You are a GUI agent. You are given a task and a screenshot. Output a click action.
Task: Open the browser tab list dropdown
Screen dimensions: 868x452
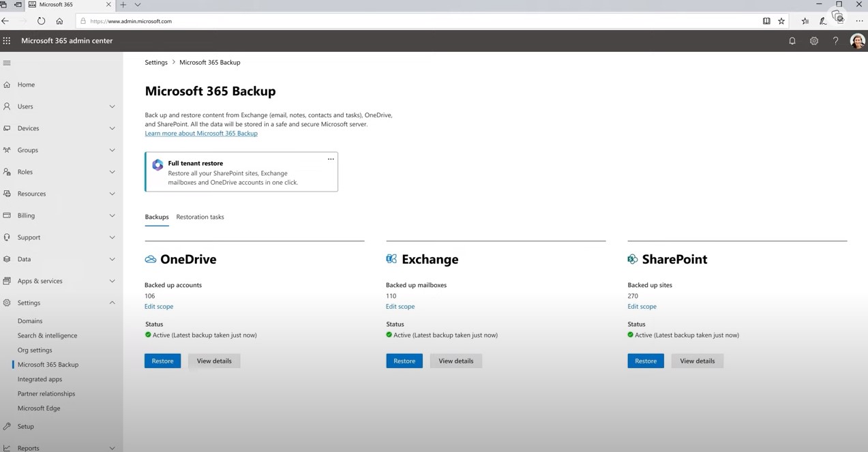pyautogui.click(x=138, y=5)
